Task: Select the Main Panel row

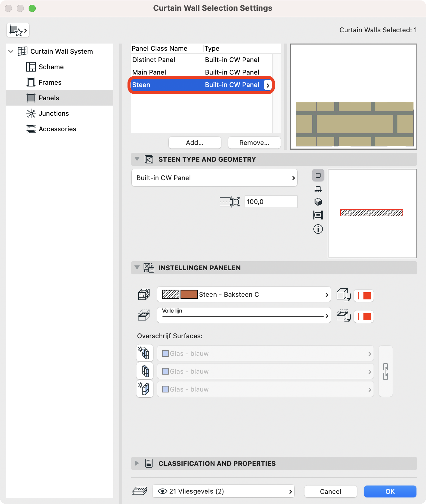Action: pyautogui.click(x=202, y=72)
